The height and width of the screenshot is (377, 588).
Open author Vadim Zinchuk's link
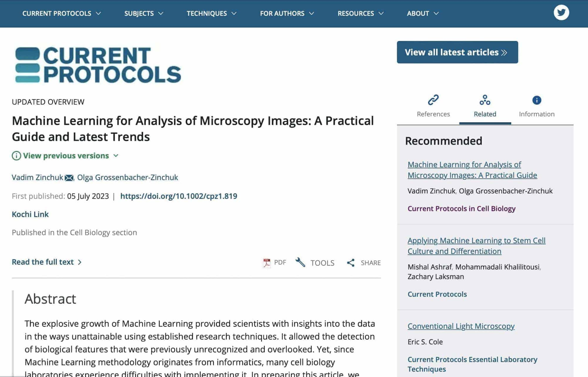(37, 177)
